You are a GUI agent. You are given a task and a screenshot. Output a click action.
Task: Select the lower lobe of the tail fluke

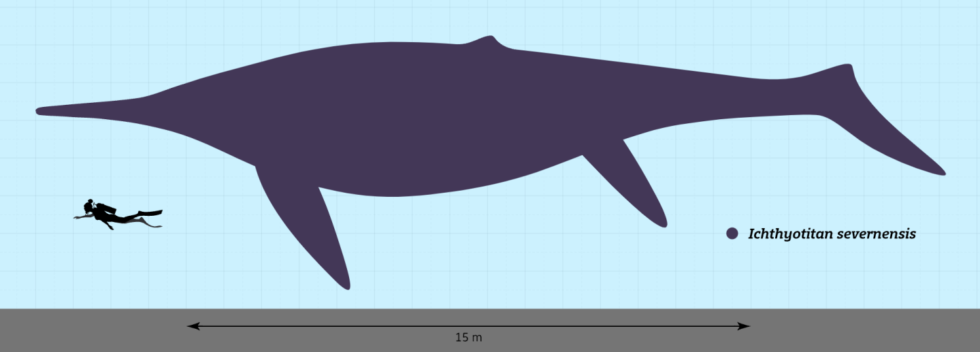pyautogui.click(x=898, y=146)
